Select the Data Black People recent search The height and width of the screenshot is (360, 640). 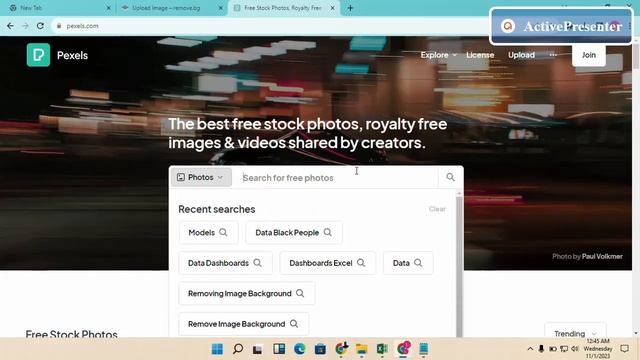coord(294,232)
